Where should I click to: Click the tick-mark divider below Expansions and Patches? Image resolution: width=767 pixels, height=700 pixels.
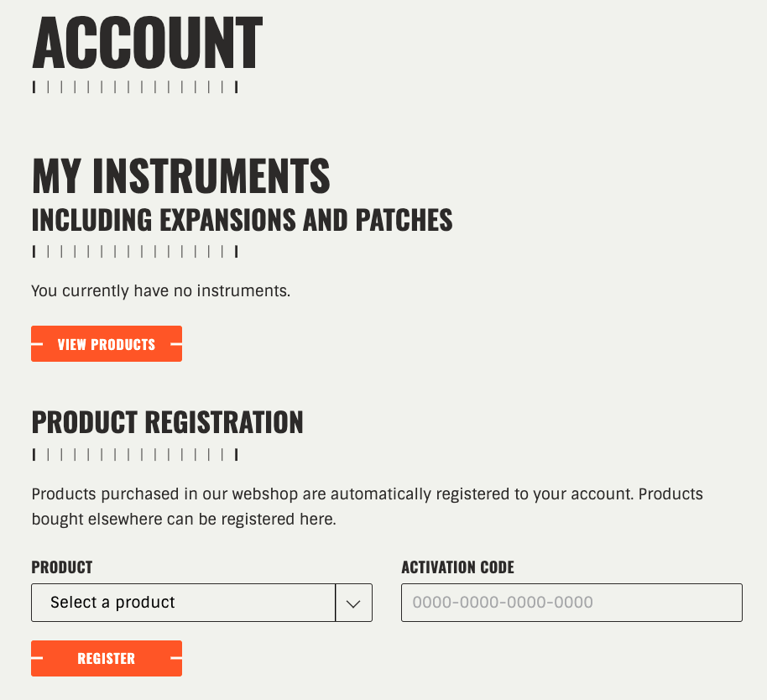135,251
